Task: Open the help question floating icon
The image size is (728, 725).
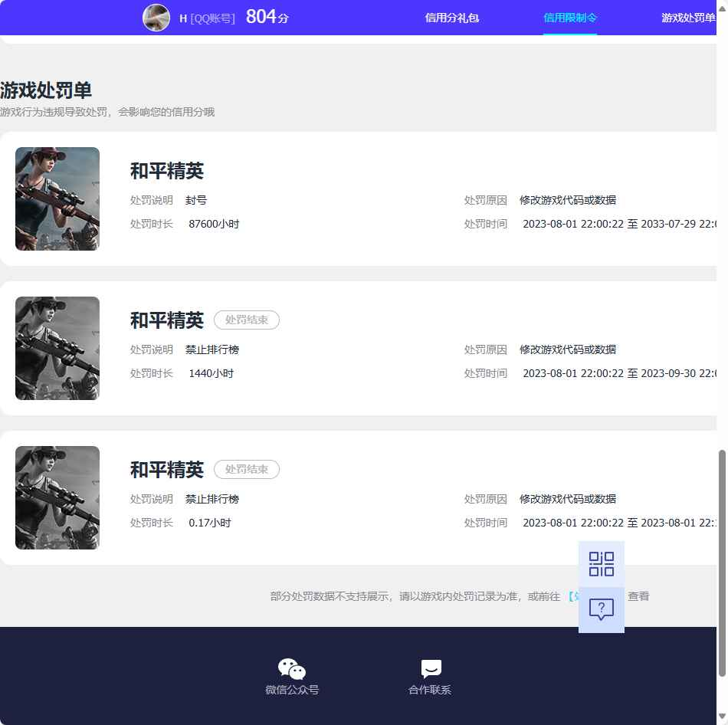Action: point(602,609)
